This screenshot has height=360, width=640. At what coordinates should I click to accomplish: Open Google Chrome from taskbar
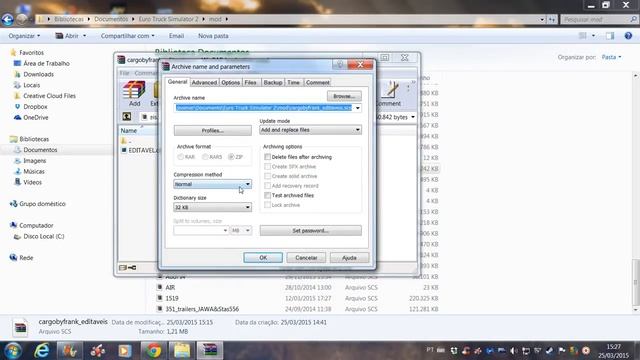[x=154, y=351]
